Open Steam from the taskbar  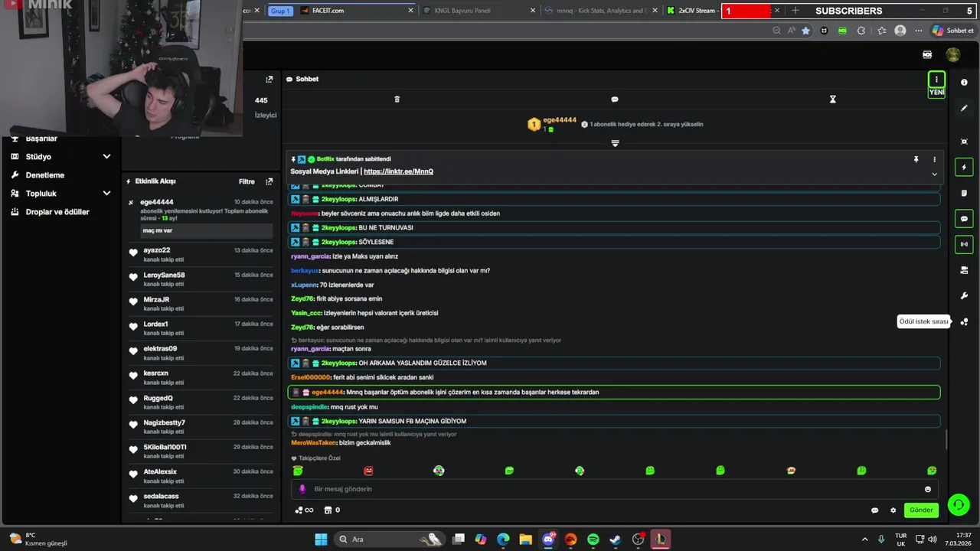[616, 540]
